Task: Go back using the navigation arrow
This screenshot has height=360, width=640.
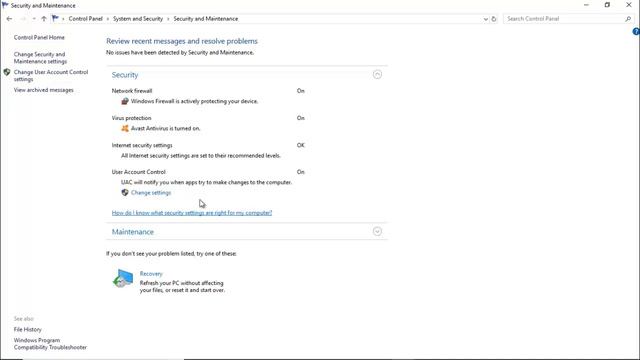Action: (x=9, y=19)
